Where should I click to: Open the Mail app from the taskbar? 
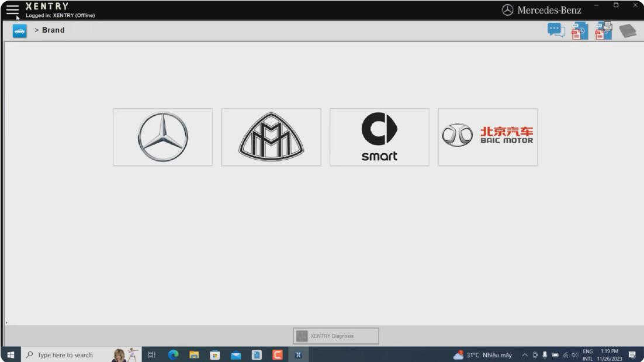pos(236,354)
